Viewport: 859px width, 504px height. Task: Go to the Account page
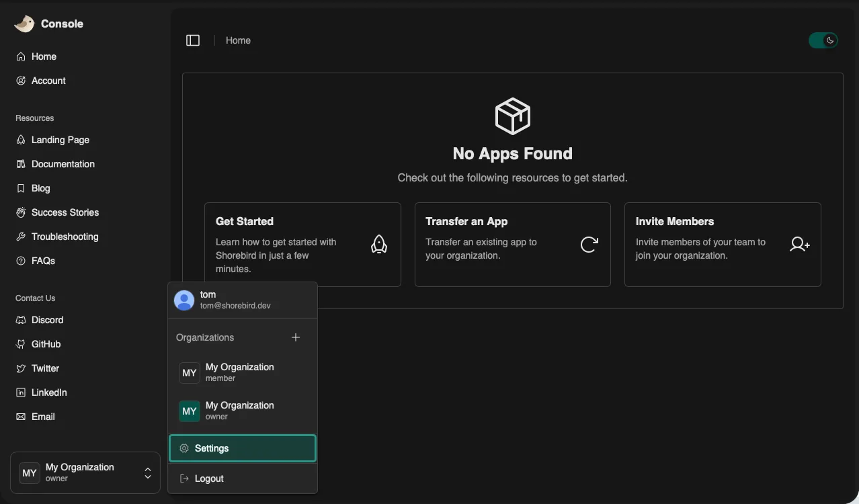pos(48,81)
